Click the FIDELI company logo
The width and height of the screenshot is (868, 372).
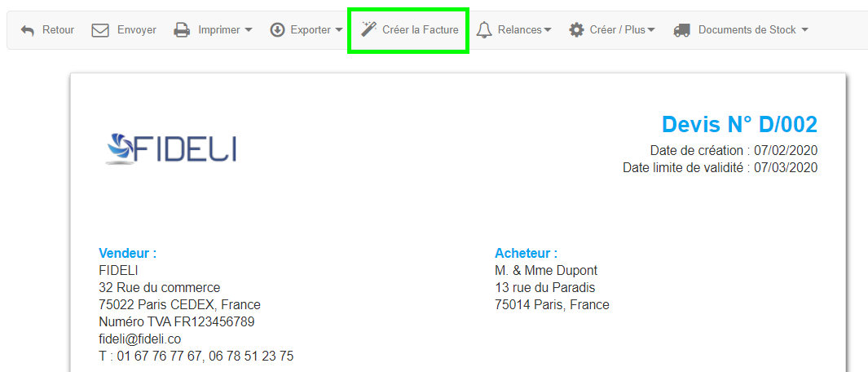coord(171,149)
